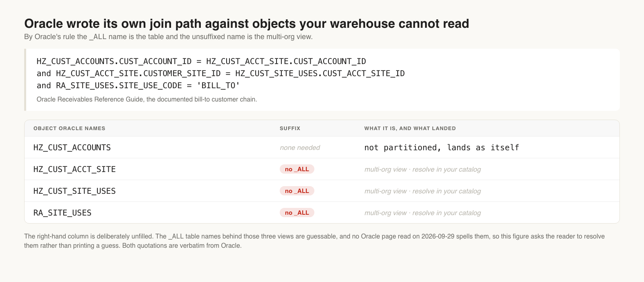Click the first join line with CUST_ACCOUNT_ID

click(x=201, y=61)
